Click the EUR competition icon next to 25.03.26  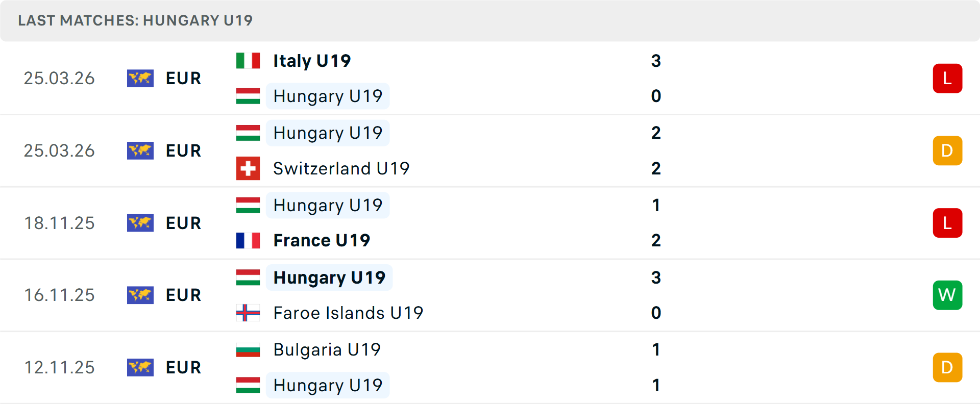tap(140, 78)
